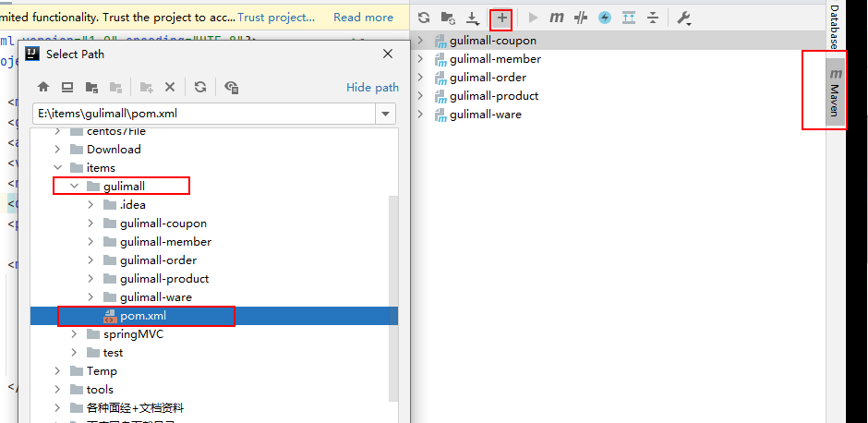868x423 pixels.
Task: Open the Maven side tab
Action: [x=836, y=91]
